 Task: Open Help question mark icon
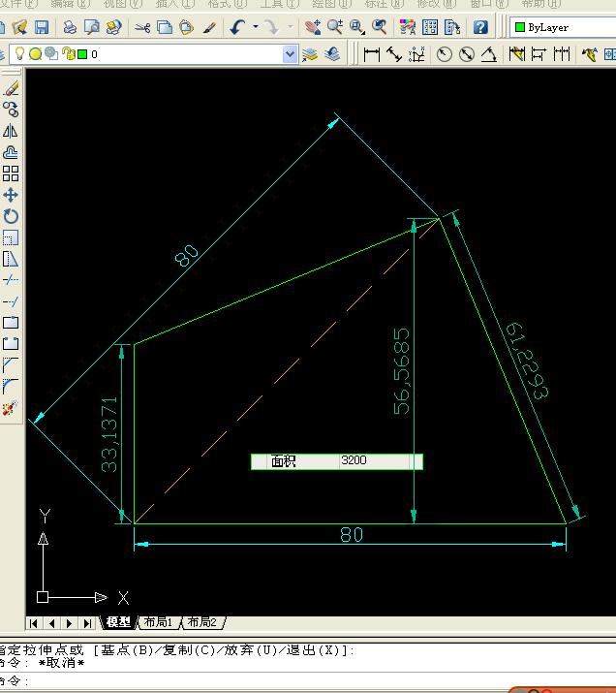click(x=480, y=27)
